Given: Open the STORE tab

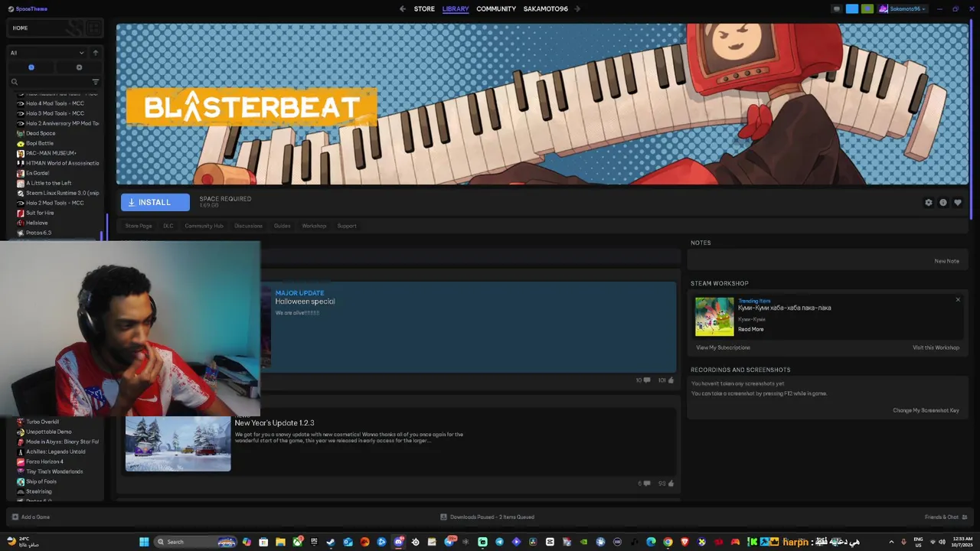Looking at the screenshot, I should point(424,9).
